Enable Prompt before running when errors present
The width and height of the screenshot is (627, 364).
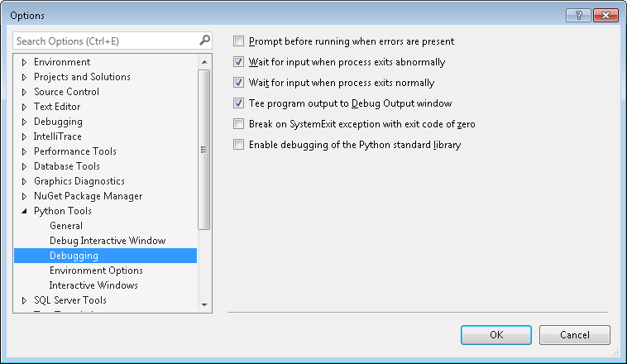[239, 41]
